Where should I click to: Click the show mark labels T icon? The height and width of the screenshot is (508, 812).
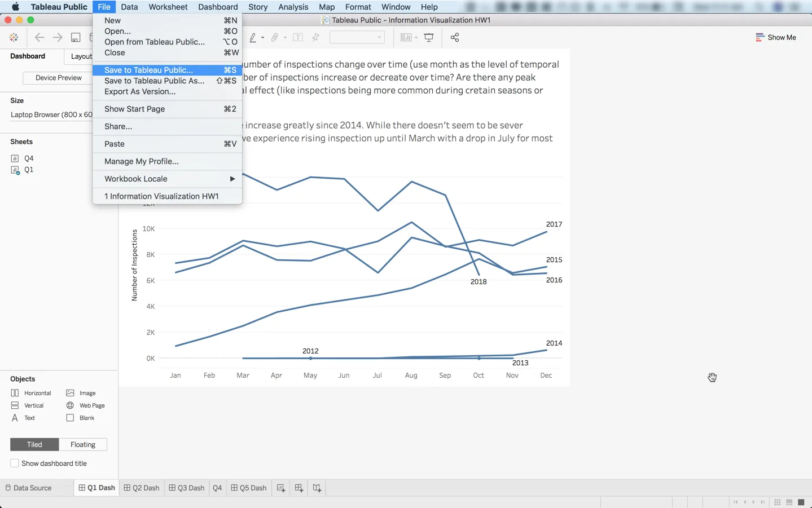click(298, 37)
